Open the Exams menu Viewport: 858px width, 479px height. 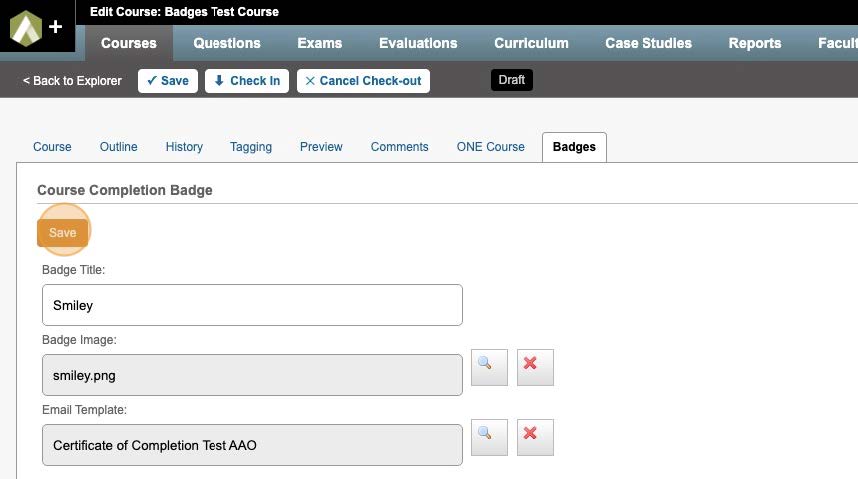[x=320, y=43]
